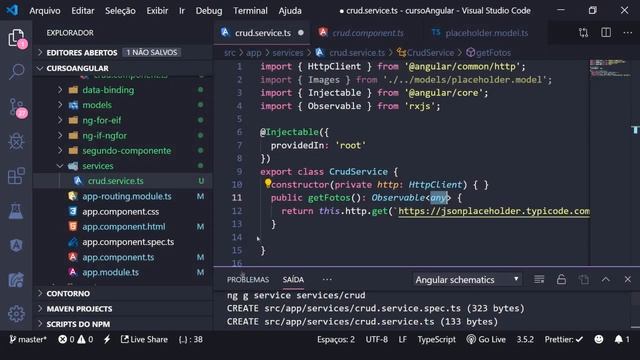This screenshot has height=360, width=640.
Task: Open the Exibir menu
Action: point(157,11)
